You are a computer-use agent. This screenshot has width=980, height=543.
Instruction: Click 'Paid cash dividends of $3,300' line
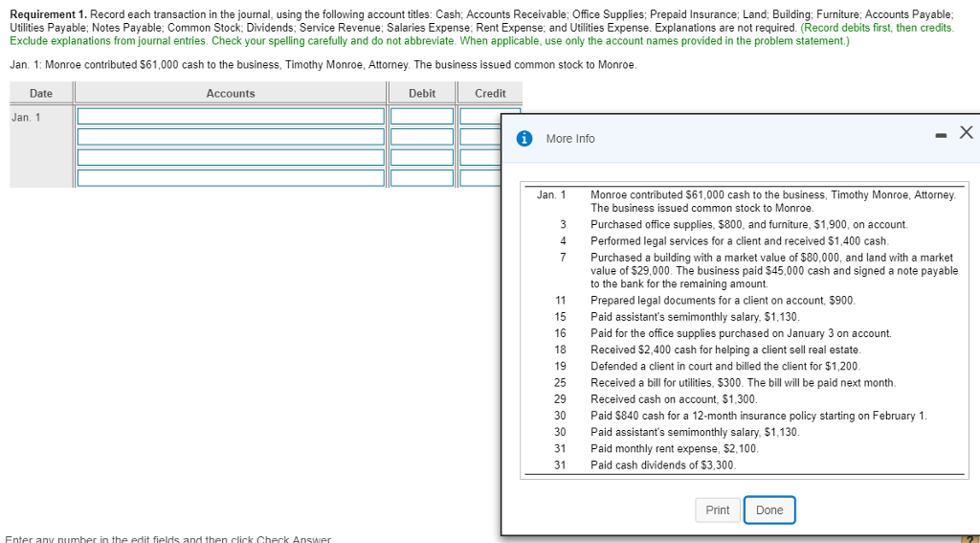click(664, 465)
